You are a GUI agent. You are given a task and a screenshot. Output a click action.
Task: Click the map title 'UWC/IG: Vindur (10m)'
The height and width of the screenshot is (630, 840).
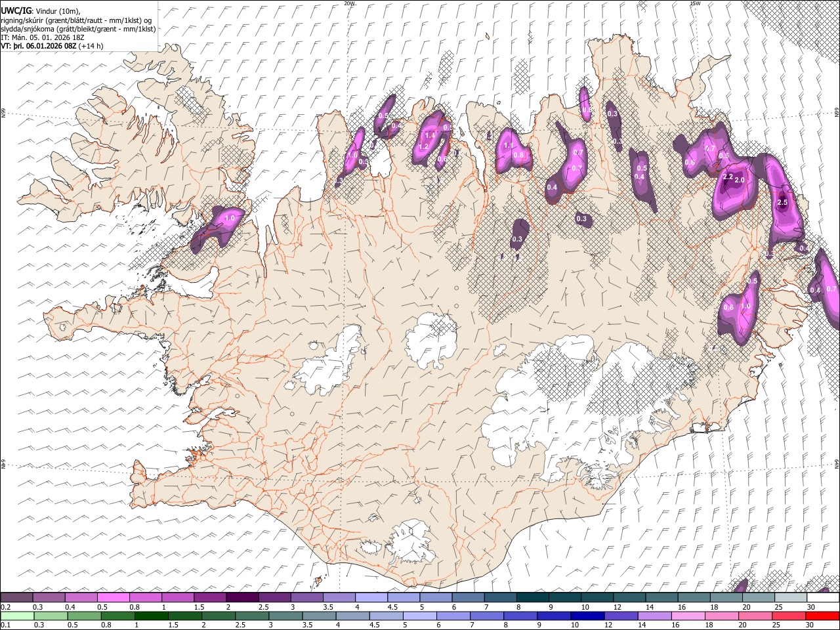click(x=41, y=10)
